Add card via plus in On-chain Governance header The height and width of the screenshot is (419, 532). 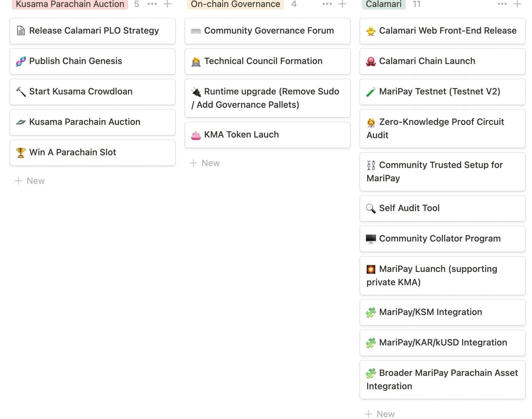pos(342,4)
